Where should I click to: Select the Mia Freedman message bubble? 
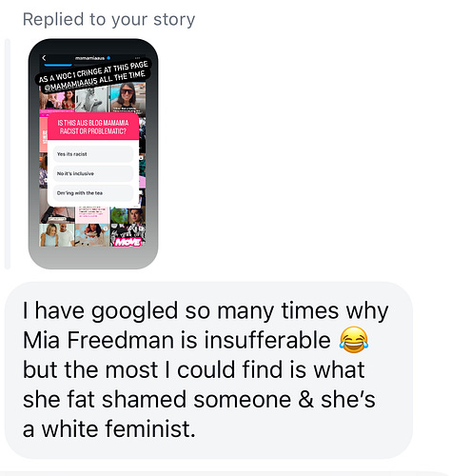(208, 370)
